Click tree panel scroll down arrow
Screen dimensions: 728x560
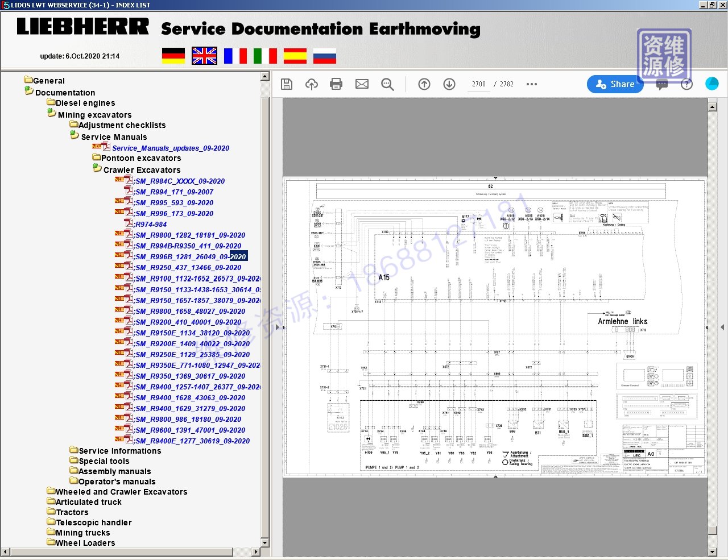(x=265, y=543)
